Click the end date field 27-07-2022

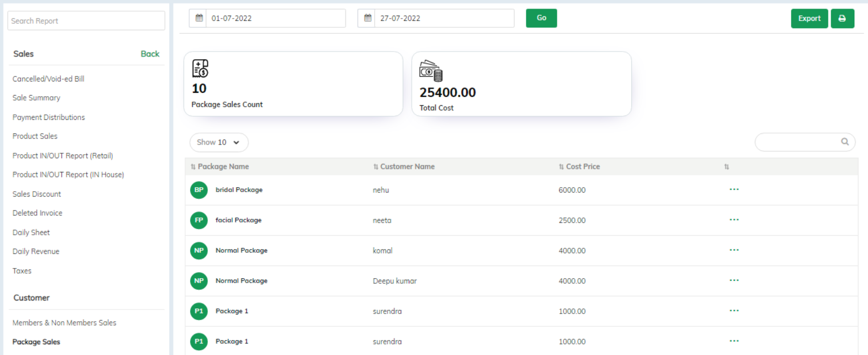click(x=444, y=18)
